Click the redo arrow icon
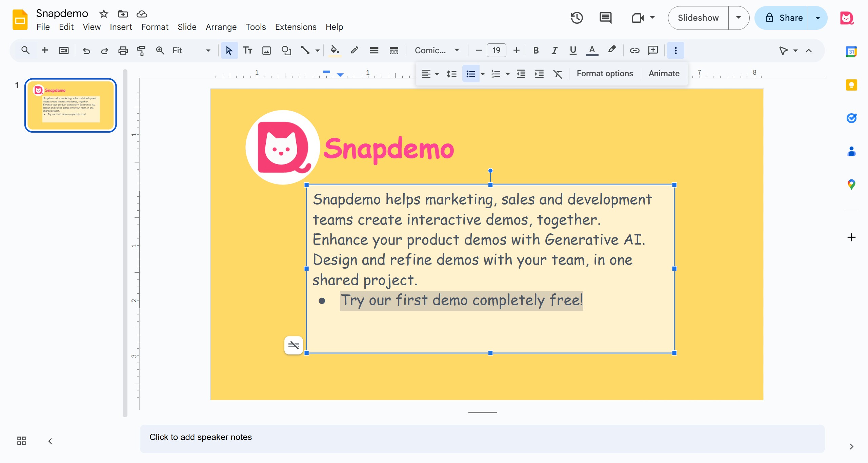This screenshot has height=463, width=868. [x=104, y=51]
